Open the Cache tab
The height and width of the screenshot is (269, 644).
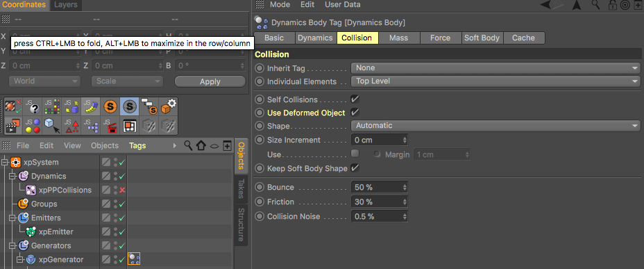tap(524, 38)
